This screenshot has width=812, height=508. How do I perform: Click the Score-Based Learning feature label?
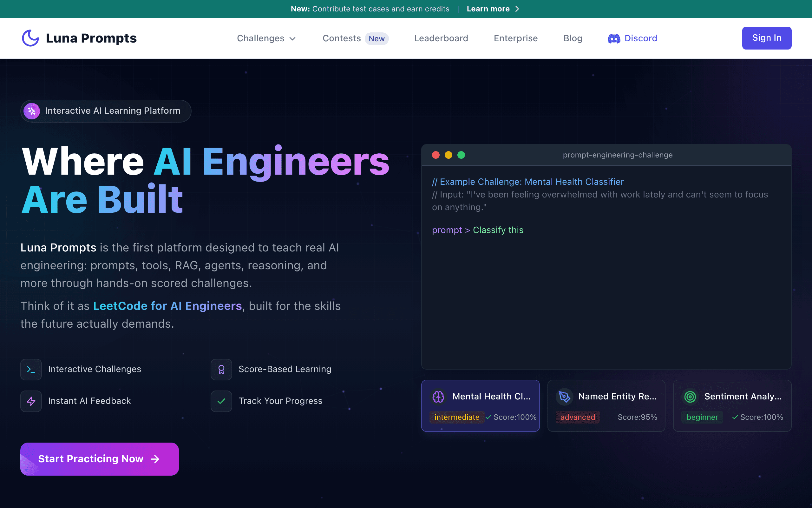click(285, 369)
